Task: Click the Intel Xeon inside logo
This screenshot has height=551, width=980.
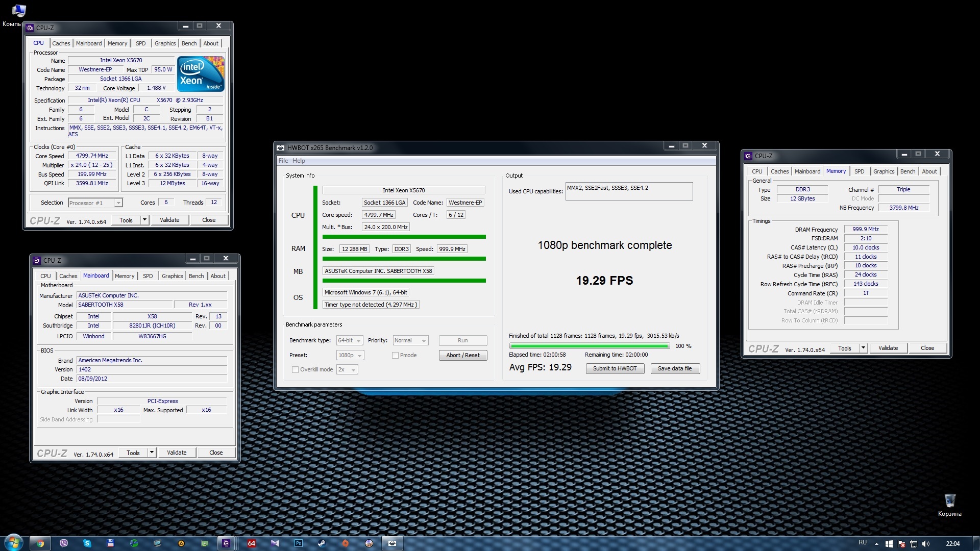Action: click(x=201, y=74)
